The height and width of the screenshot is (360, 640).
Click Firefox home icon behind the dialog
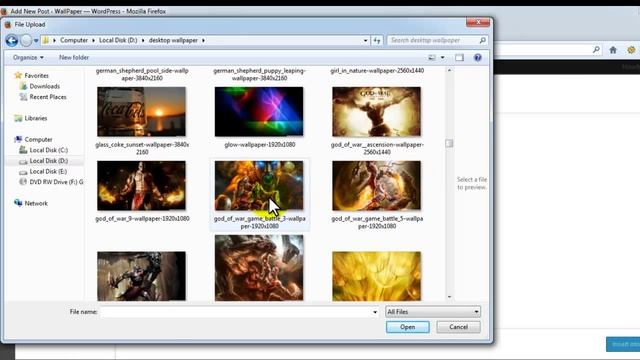click(613, 50)
